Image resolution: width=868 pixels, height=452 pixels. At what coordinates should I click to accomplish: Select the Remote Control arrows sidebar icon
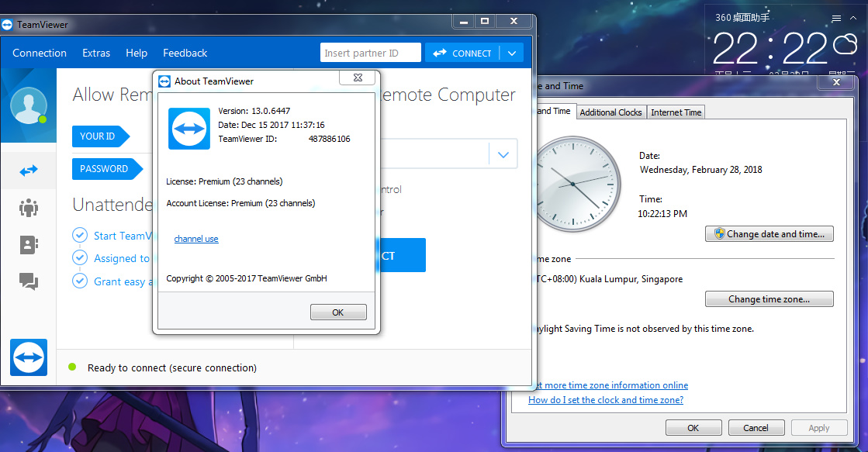click(28, 171)
